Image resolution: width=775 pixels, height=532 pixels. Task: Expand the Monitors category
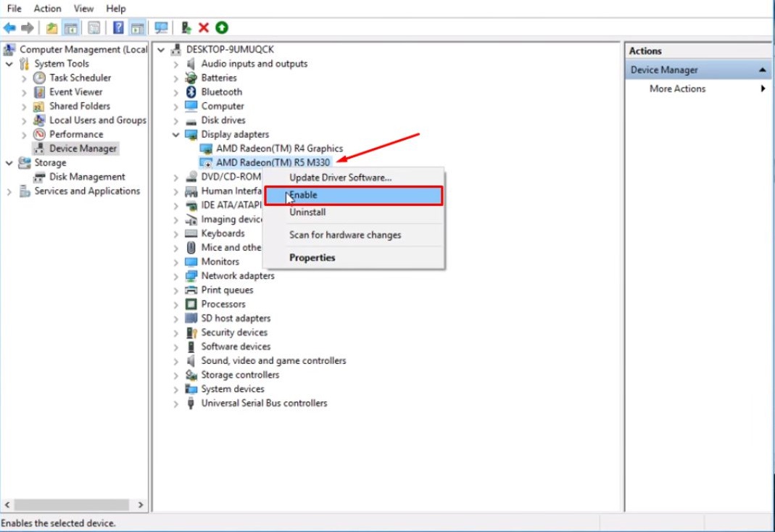coord(176,262)
